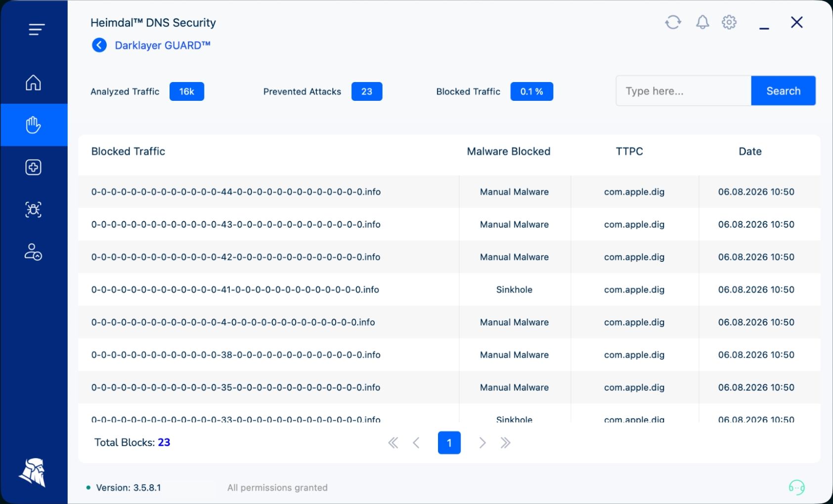The width and height of the screenshot is (833, 504).
Task: Refresh data with the sync icon
Action: 673,22
